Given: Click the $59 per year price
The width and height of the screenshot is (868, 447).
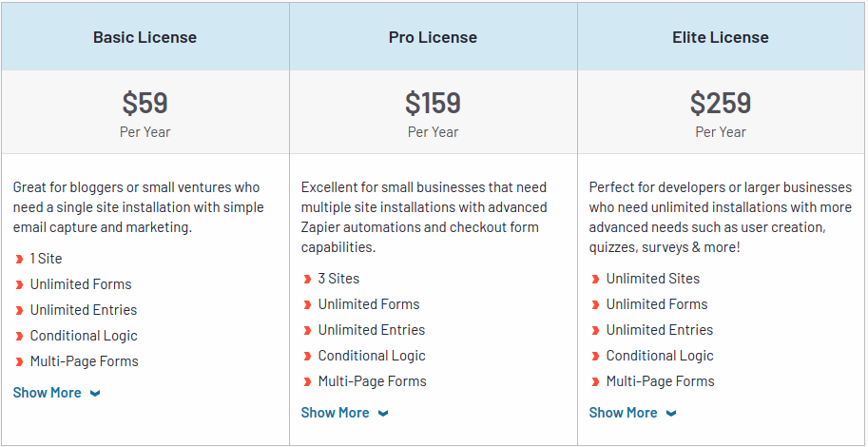Looking at the screenshot, I should [145, 103].
